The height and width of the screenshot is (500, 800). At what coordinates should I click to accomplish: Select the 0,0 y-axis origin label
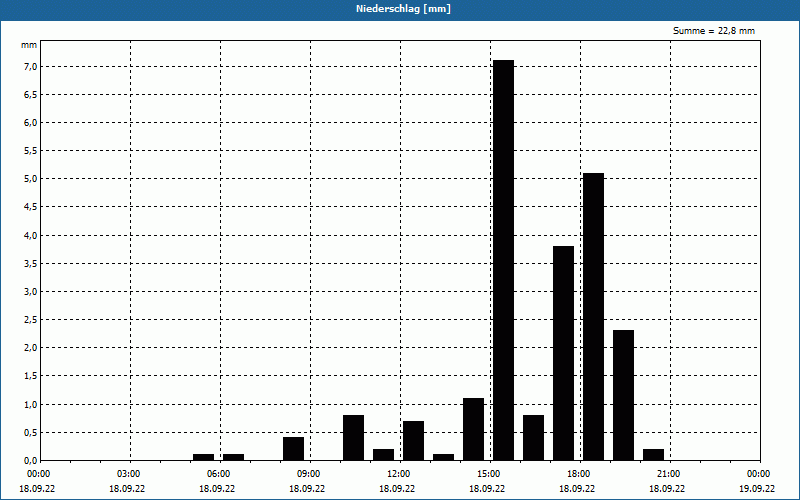[x=30, y=460]
